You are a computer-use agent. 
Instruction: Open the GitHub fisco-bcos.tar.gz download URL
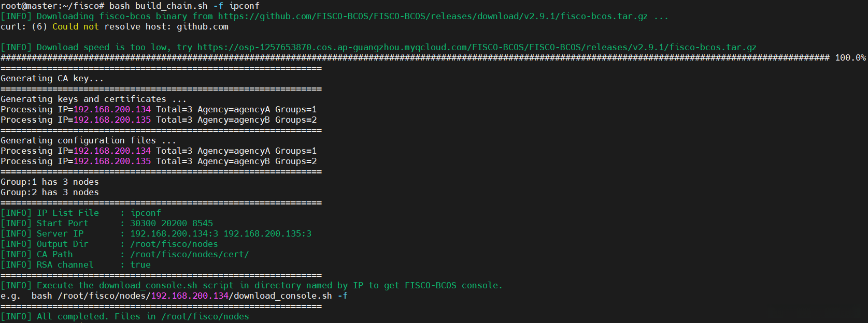(x=433, y=16)
